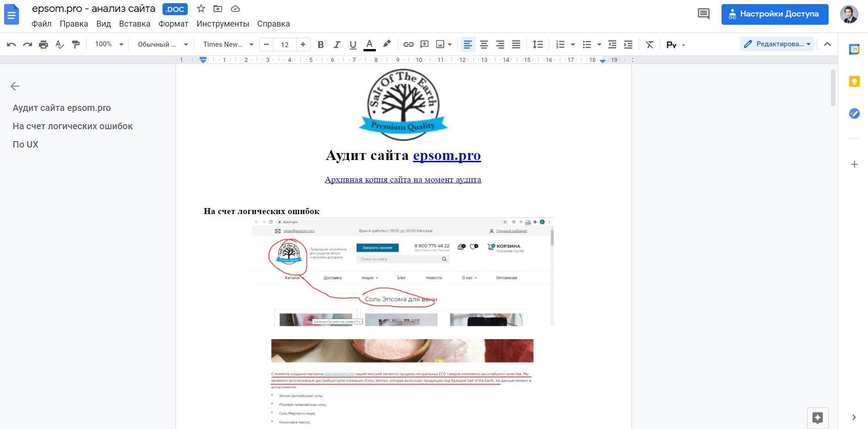Expand numbered list options arrow
This screenshot has height=429, width=868.
573,44
